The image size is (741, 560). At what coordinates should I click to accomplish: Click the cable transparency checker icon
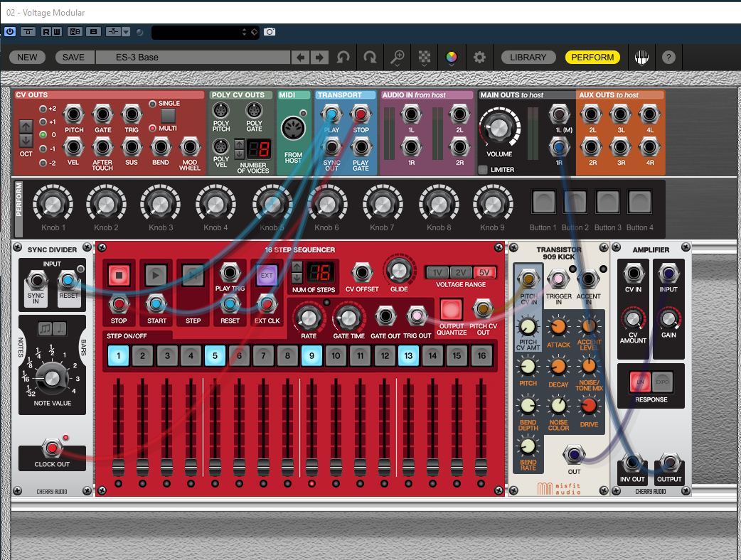tap(425, 58)
